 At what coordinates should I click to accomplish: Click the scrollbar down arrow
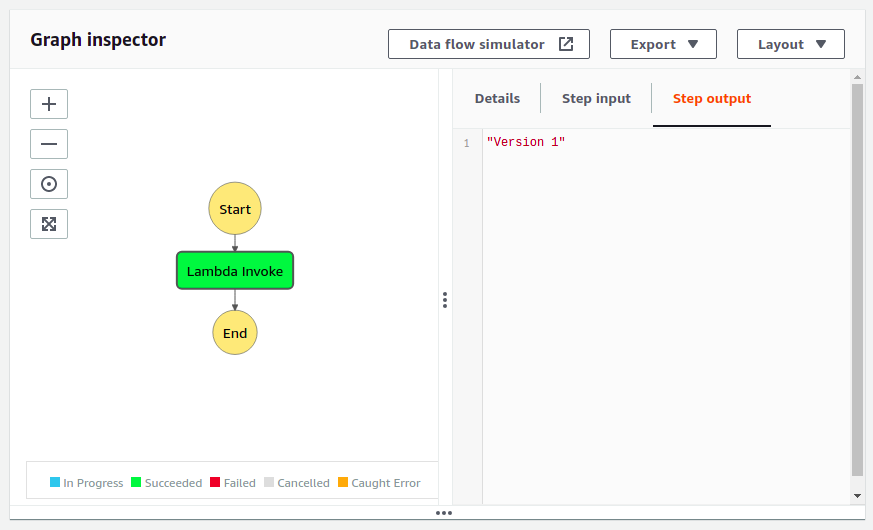(x=857, y=495)
